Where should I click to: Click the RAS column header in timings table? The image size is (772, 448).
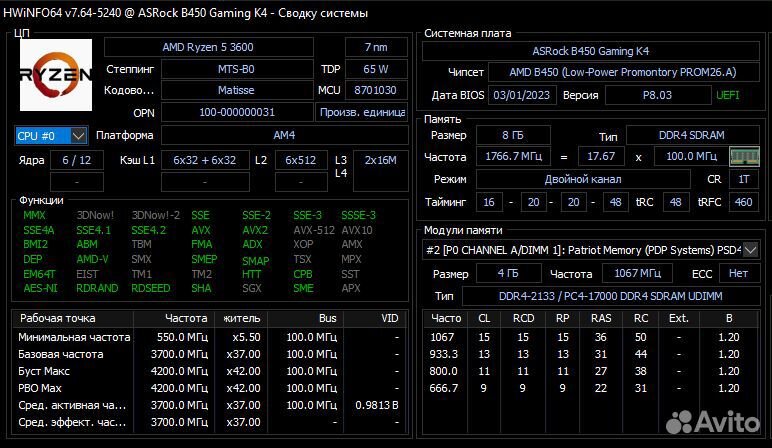coord(601,319)
